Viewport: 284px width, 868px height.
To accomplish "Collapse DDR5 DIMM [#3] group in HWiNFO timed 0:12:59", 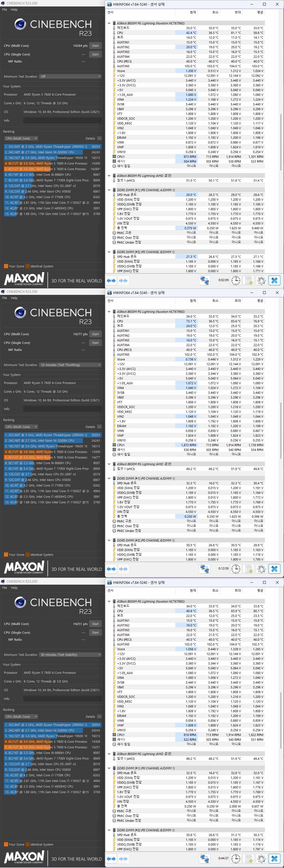I will pos(109,540).
